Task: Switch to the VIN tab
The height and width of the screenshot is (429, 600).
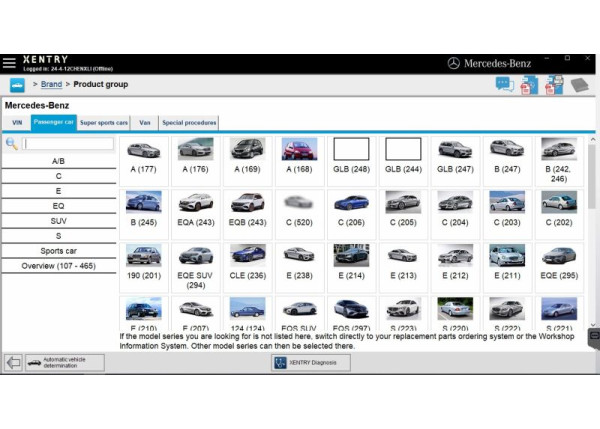Action: (x=16, y=123)
